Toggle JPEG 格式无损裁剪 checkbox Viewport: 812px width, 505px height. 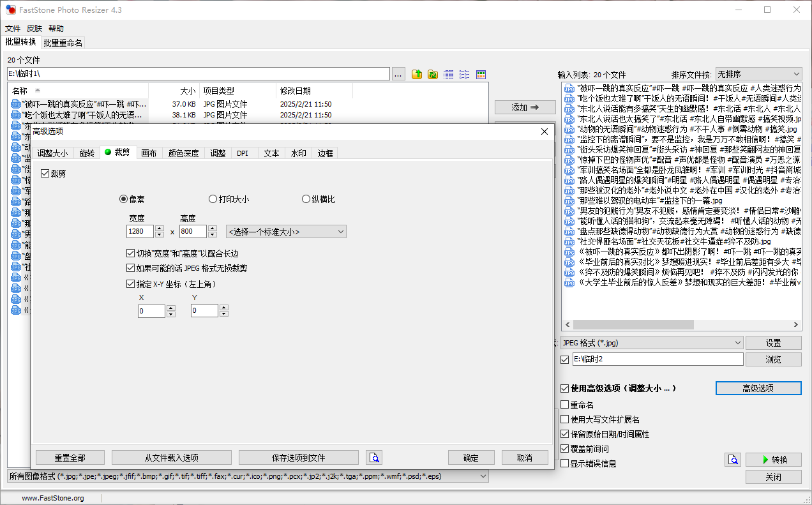(x=131, y=268)
